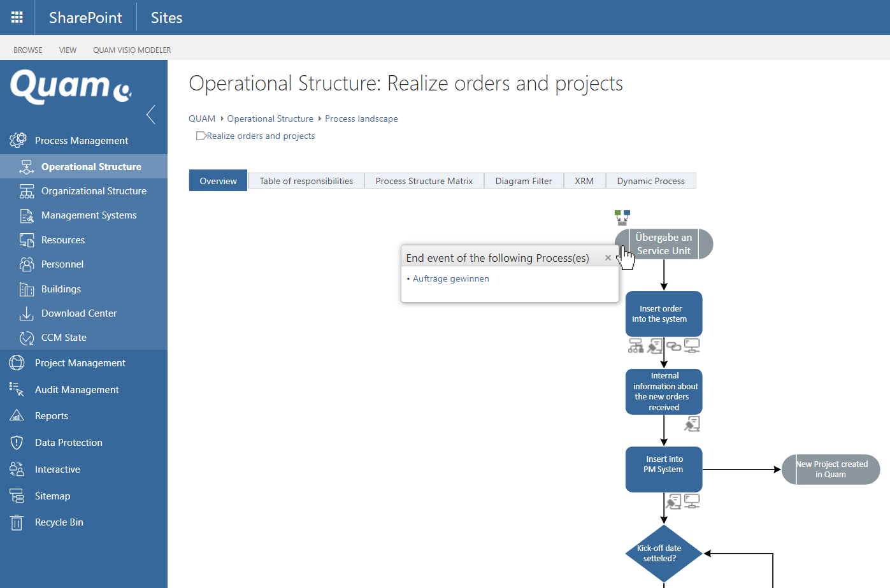The image size is (890, 588).
Task: Click the Process Management gear icon
Action: pyautogui.click(x=18, y=140)
